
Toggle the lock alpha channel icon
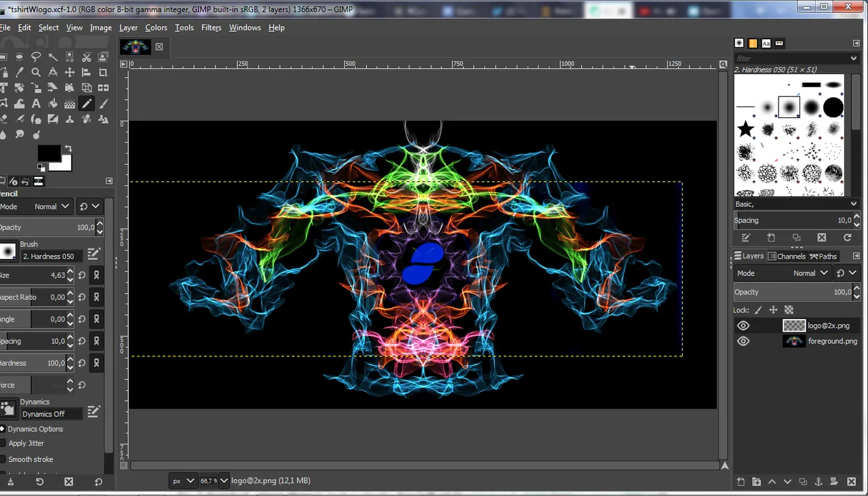[789, 309]
